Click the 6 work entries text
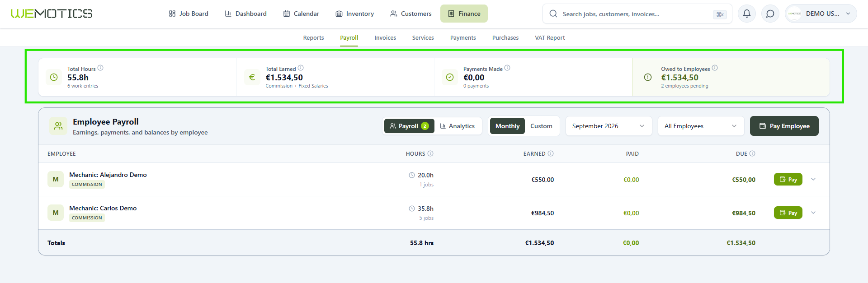Viewport: 868px width, 283px height. (x=83, y=86)
